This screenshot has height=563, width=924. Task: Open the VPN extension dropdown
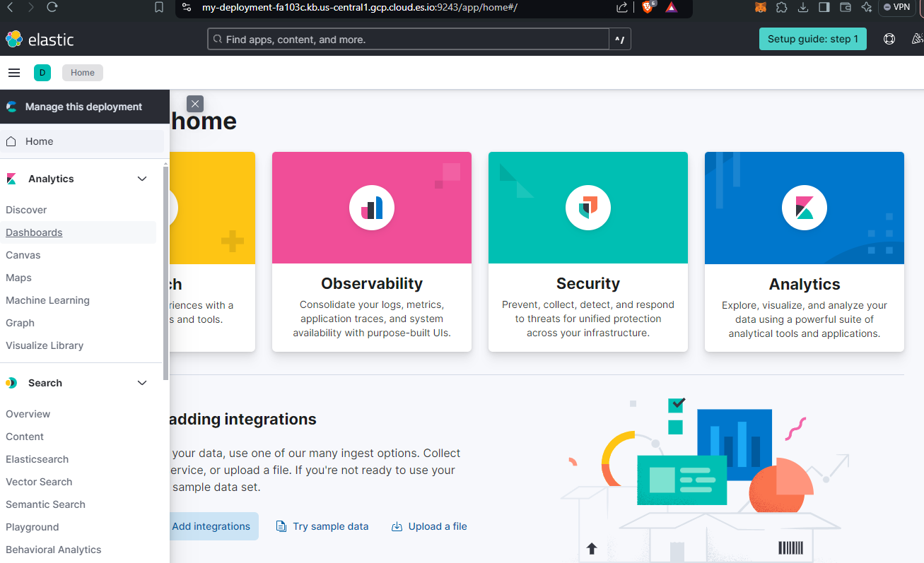896,8
